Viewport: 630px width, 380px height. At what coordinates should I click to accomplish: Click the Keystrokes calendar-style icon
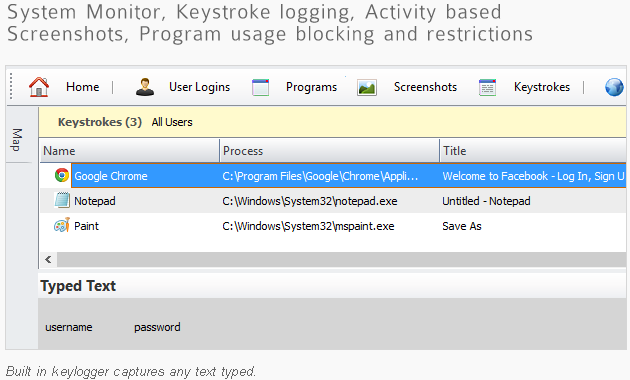coord(487,87)
